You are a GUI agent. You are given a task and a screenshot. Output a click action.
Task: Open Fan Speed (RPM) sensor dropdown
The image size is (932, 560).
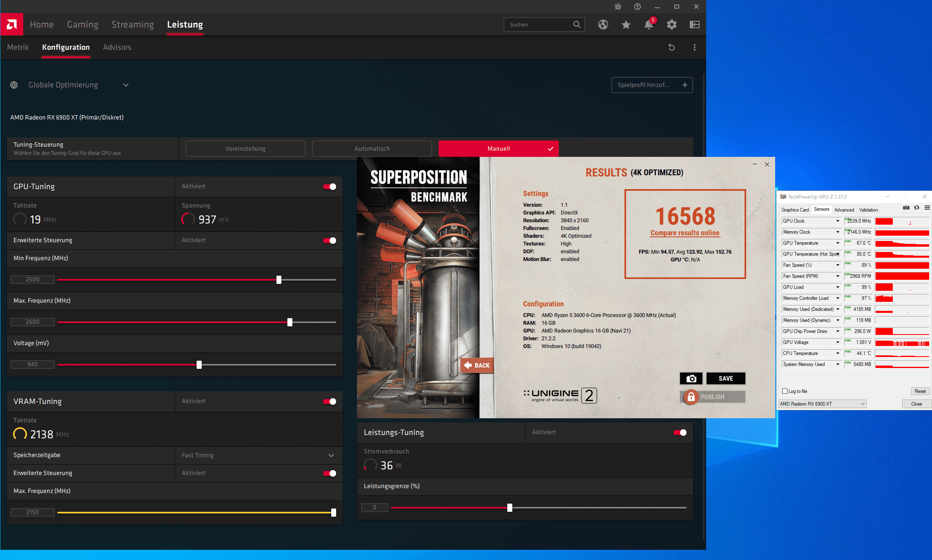(838, 276)
